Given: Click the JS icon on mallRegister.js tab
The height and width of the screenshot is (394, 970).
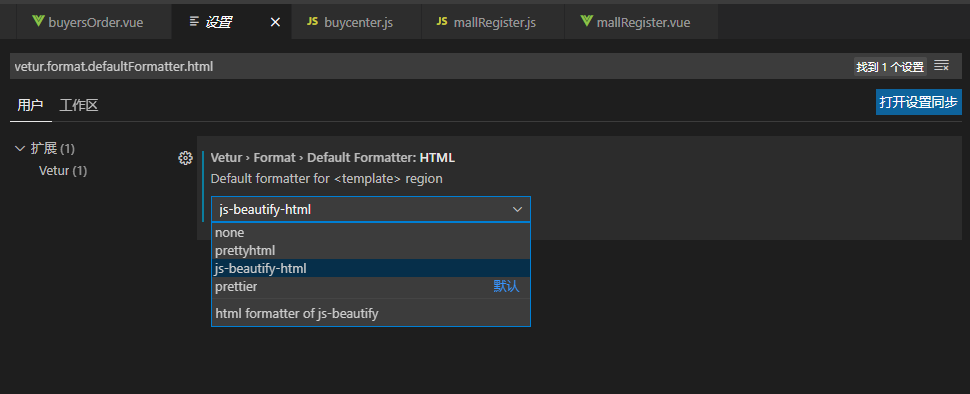Looking at the screenshot, I should (x=442, y=22).
